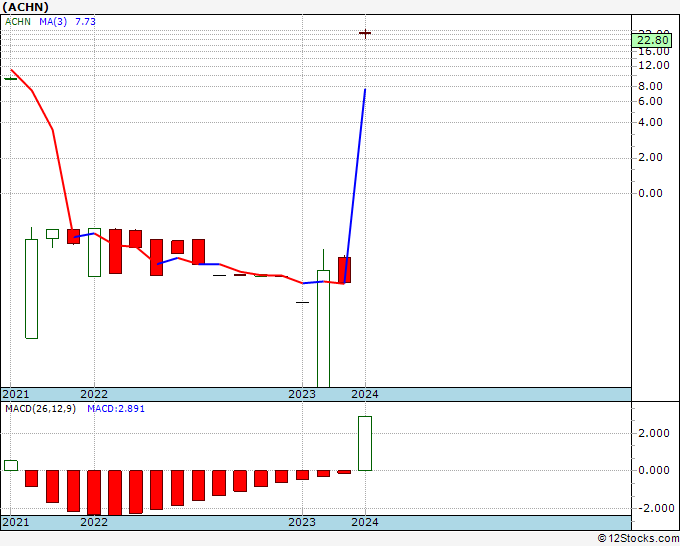Click the MACD:2.891 value label
The image size is (680, 546).
tap(116, 409)
